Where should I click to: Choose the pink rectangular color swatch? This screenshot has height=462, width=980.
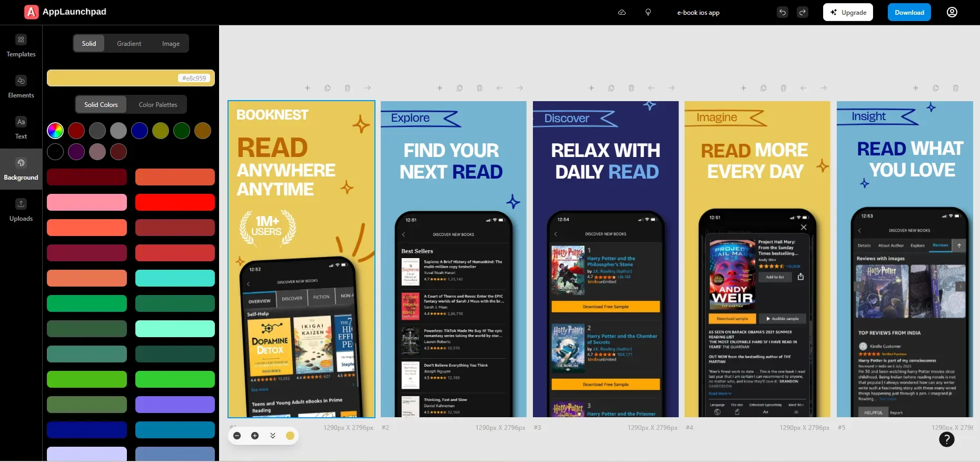(87, 202)
